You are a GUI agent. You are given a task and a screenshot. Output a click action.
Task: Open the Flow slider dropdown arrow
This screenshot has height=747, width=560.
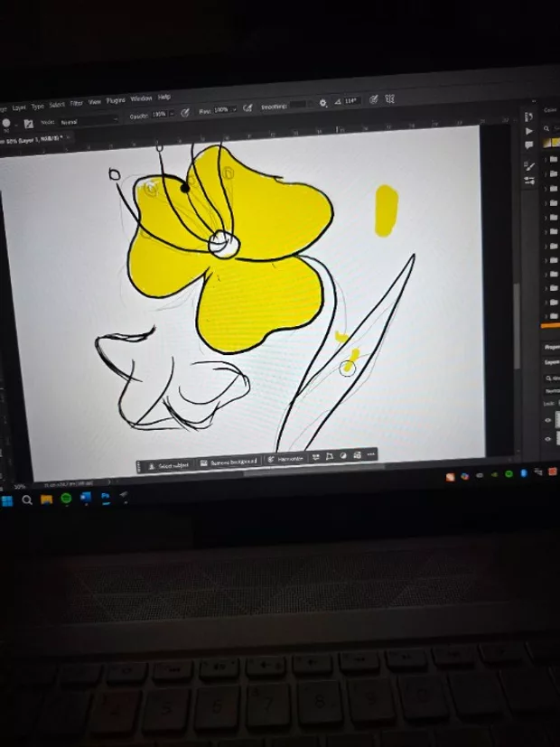pyautogui.click(x=234, y=109)
